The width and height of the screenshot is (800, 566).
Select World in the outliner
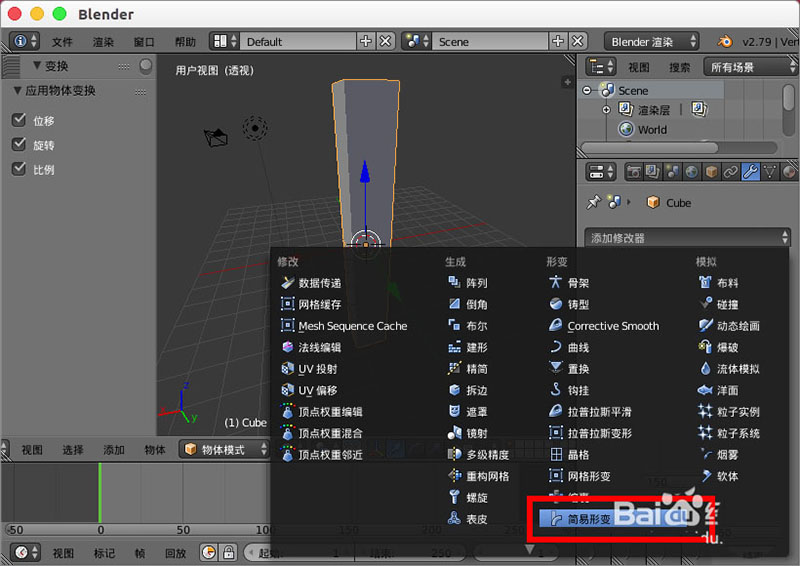(x=653, y=130)
